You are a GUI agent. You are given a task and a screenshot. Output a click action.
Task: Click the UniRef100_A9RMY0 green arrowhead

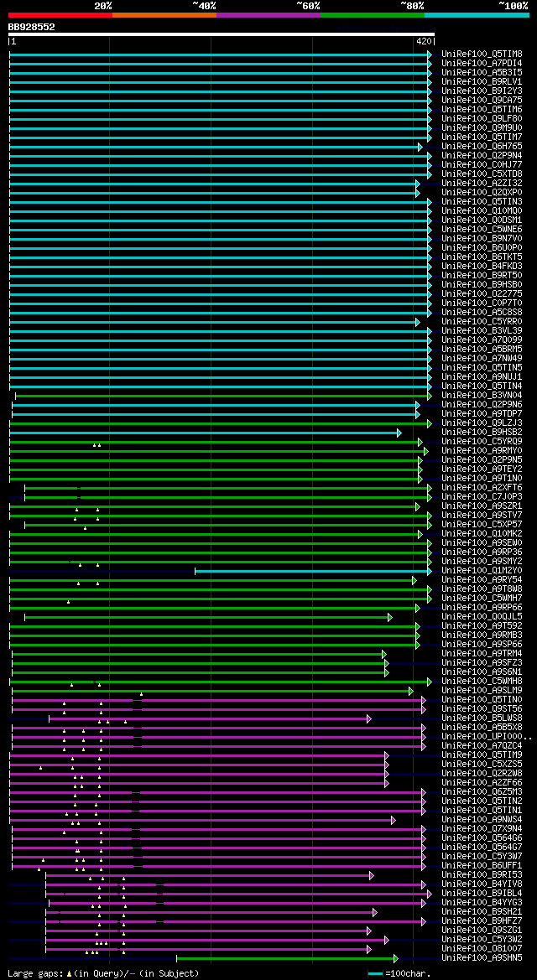pyautogui.click(x=426, y=451)
